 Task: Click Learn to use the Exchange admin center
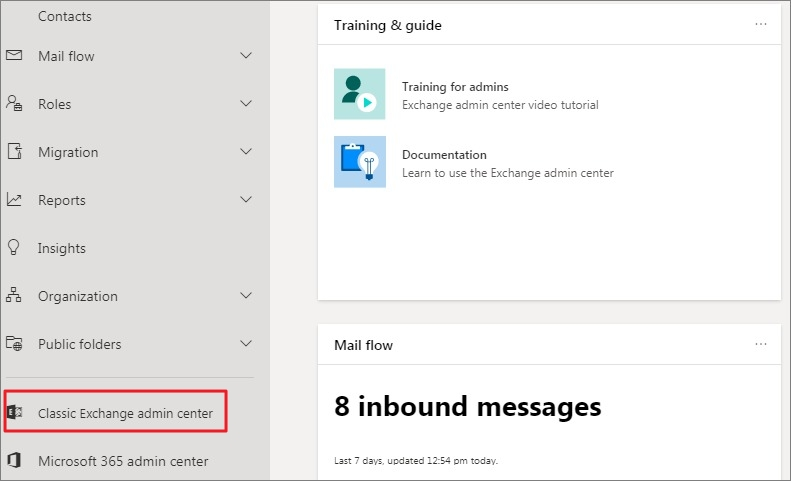[507, 173]
